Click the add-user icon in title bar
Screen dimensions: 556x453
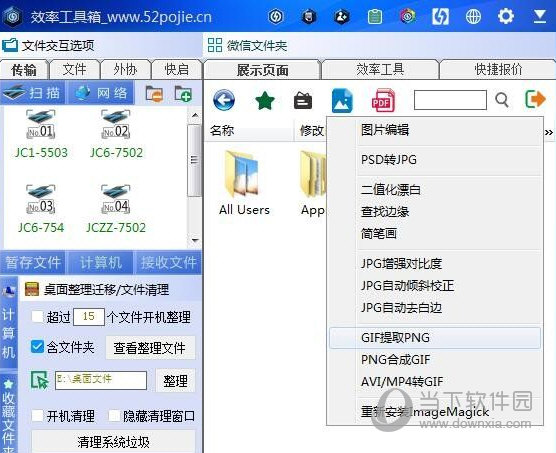(x=342, y=16)
